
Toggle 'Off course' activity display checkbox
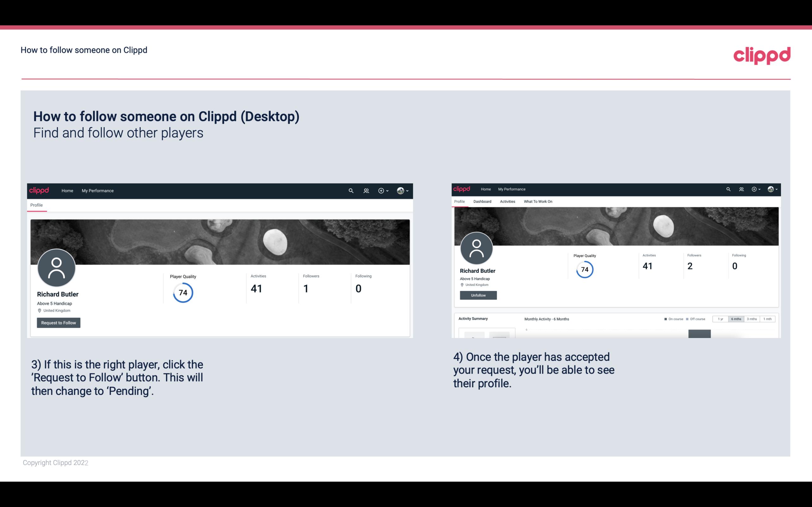688,319
